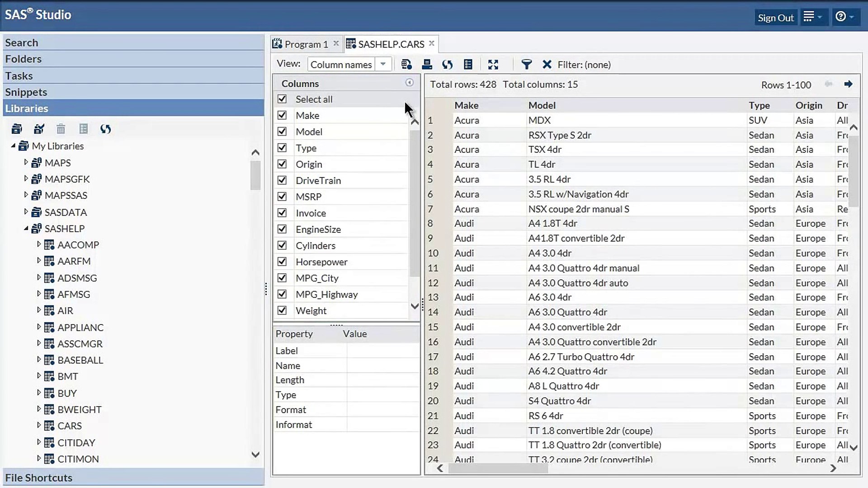Click the CARS table icon in tree
This screenshot has width=868, height=488.
click(x=49, y=426)
